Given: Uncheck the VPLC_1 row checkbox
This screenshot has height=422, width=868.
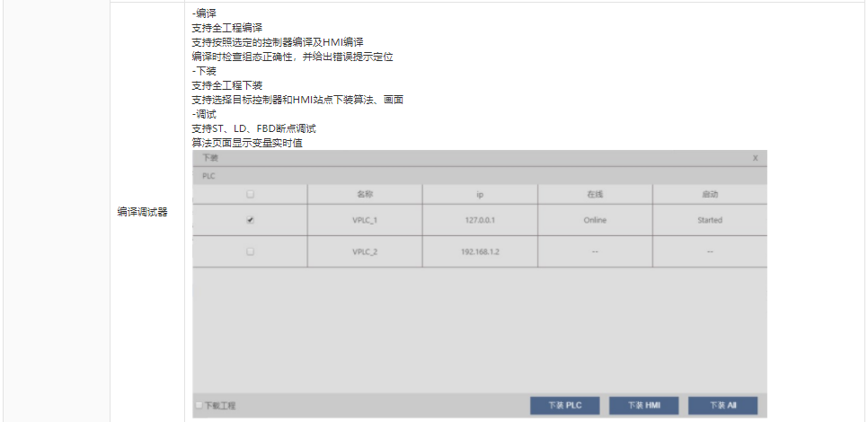Looking at the screenshot, I should (250, 220).
